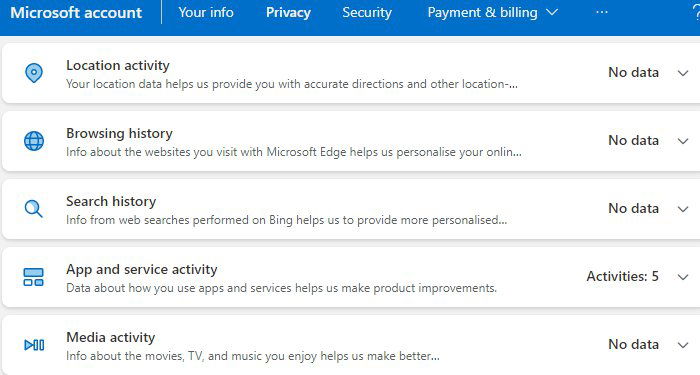Screen dimensions: 700x375
Task: Go to the Your info tab
Action: pos(206,12)
